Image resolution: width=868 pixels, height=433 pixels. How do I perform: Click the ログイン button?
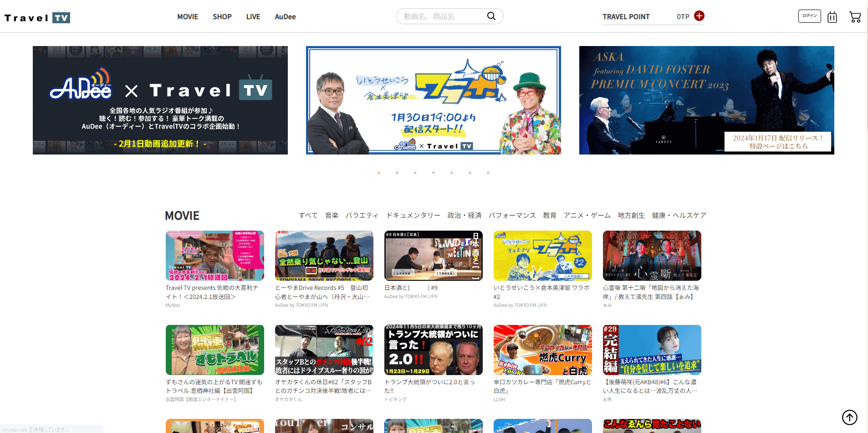tap(809, 16)
